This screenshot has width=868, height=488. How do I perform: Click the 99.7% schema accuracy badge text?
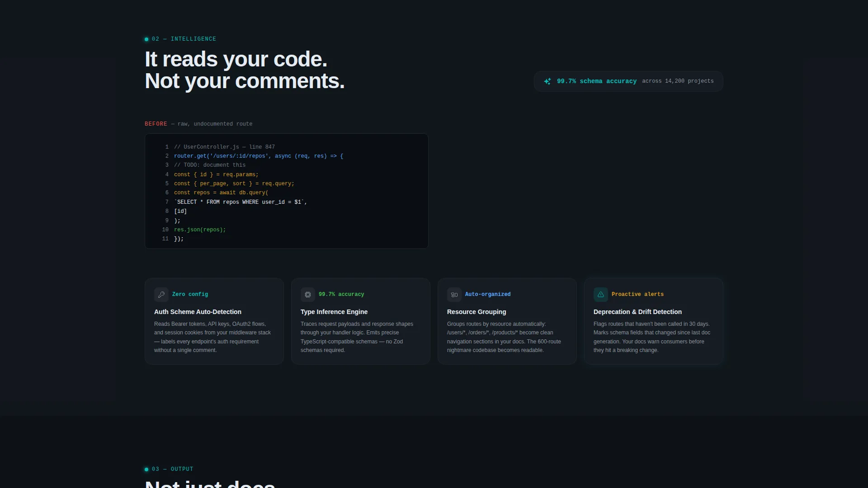click(597, 81)
